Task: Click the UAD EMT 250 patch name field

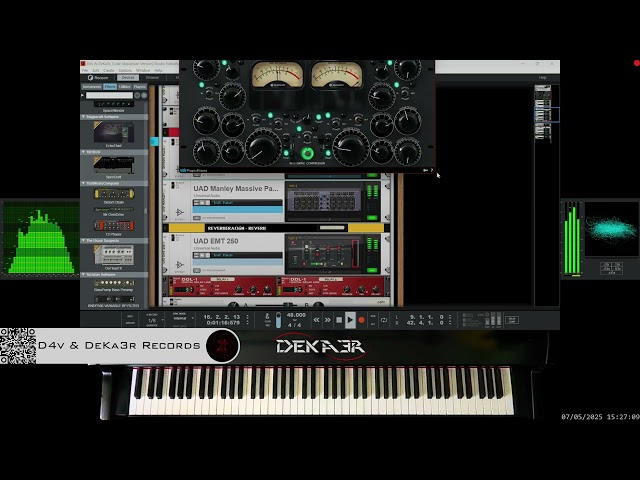Action: [247, 255]
